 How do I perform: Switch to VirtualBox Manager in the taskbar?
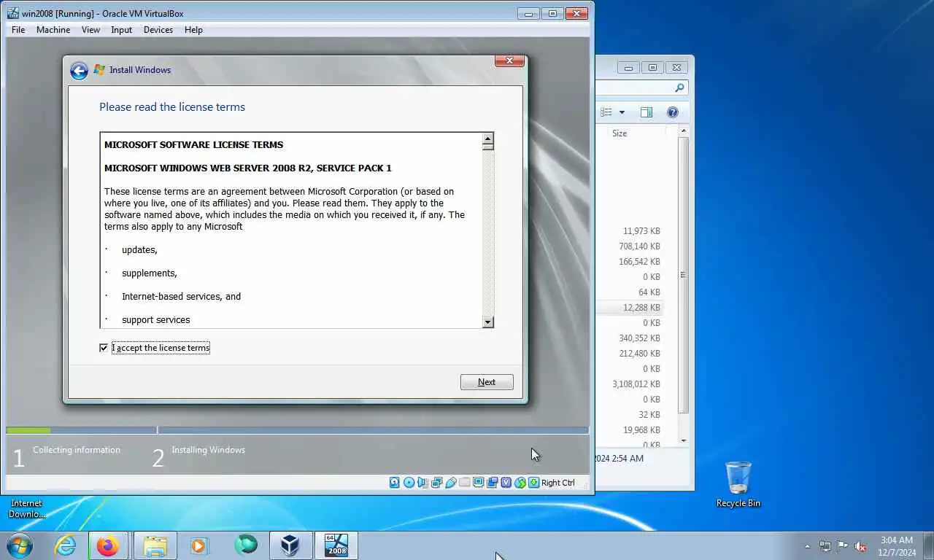[290, 545]
